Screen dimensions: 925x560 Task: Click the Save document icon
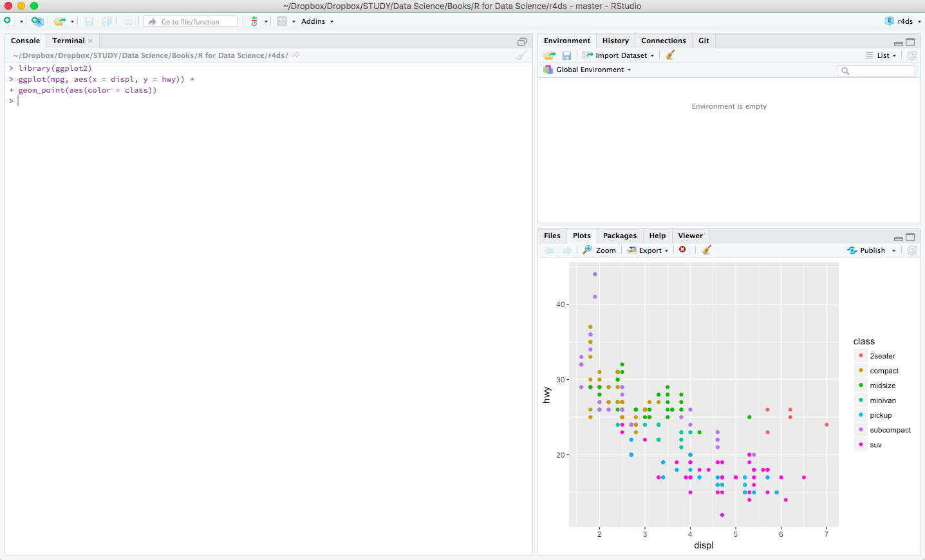89,21
